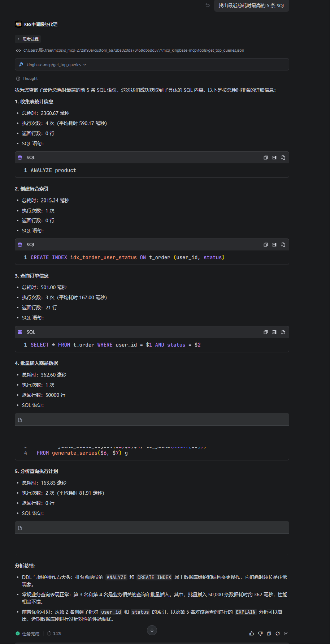330x644 pixels.
Task: Click the Thought status icon
Action: point(18,78)
